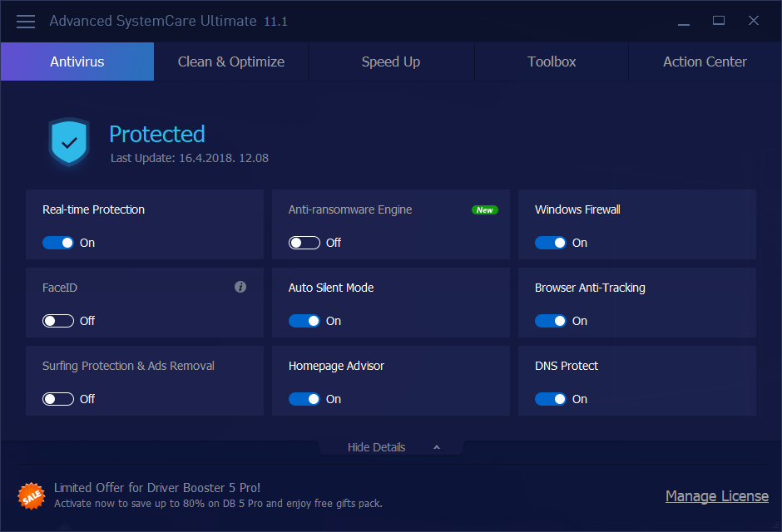Click the FaceID info icon
Image resolution: width=782 pixels, height=532 pixels.
[x=240, y=287]
